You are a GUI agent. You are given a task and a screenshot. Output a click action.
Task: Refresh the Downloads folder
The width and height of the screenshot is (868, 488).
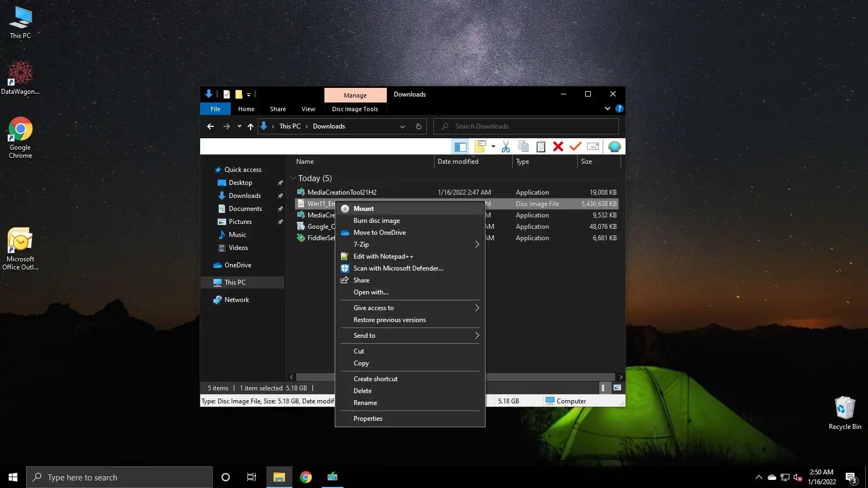(418, 126)
